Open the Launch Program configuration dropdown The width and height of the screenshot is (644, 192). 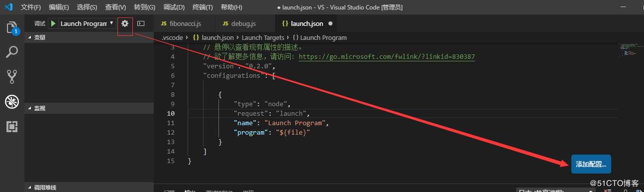click(x=87, y=23)
